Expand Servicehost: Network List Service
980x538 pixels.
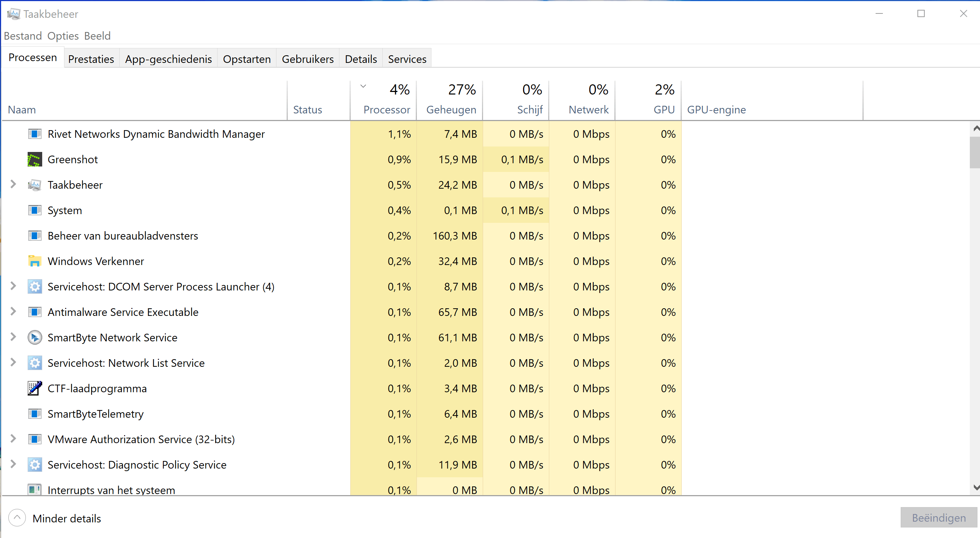(13, 362)
